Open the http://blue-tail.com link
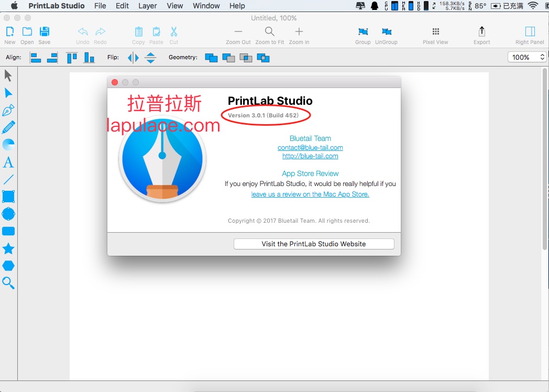This screenshot has height=392, width=549. pyautogui.click(x=310, y=156)
